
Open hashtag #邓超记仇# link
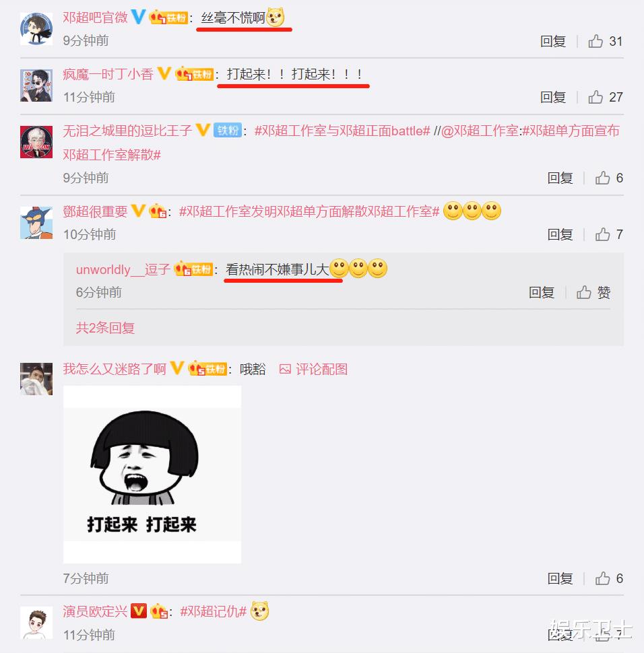click(x=213, y=611)
